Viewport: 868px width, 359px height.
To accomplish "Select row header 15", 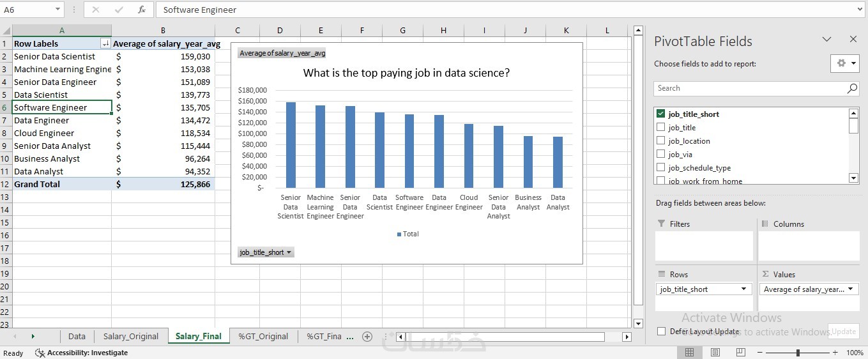I will (6, 222).
